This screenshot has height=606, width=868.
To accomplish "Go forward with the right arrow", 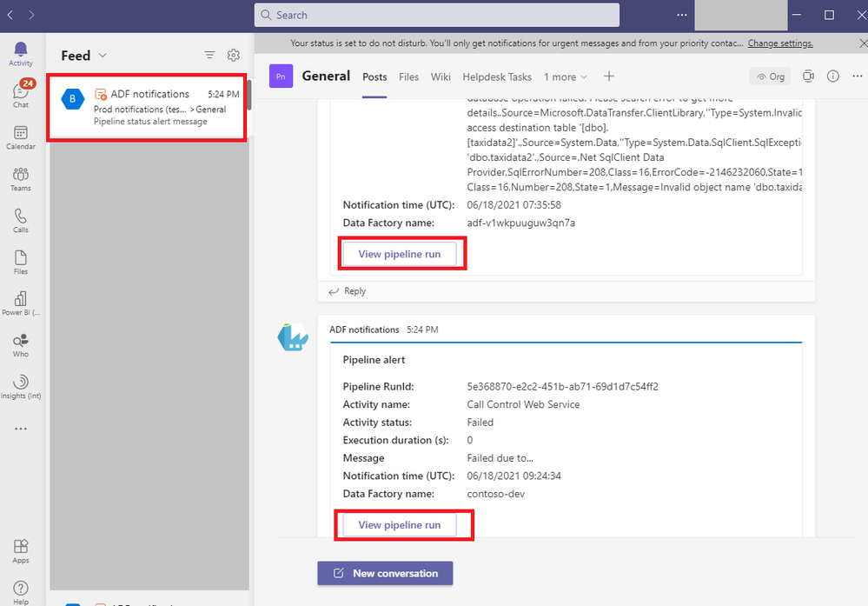I will tap(31, 15).
